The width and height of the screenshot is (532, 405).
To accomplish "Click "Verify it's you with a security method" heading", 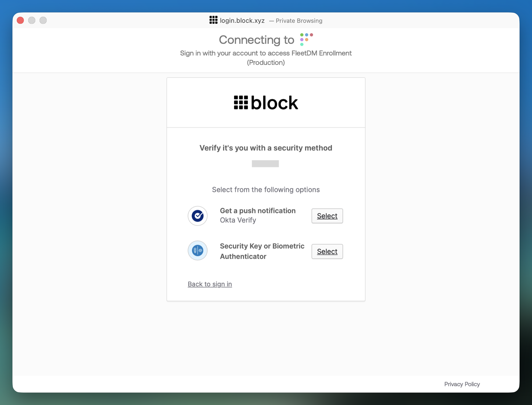I will 266,148.
